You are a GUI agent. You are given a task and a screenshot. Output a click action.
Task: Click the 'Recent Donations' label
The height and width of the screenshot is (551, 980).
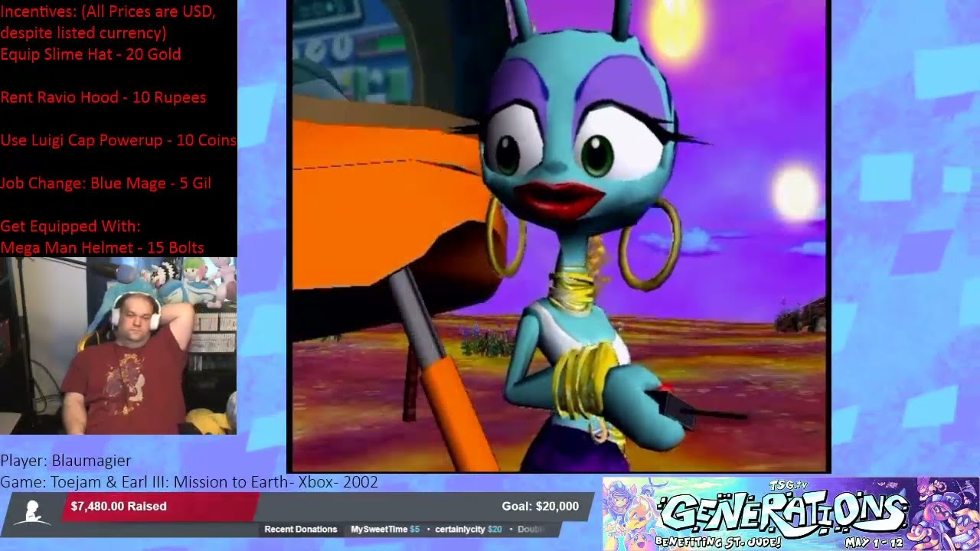(300, 530)
